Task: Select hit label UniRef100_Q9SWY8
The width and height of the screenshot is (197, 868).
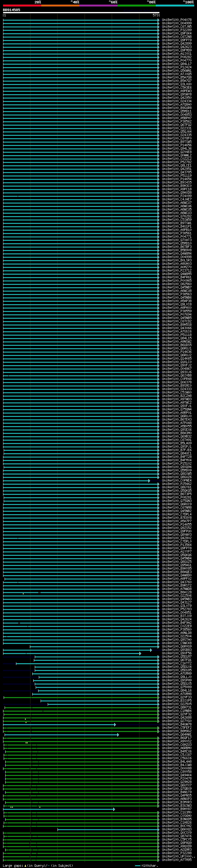Action: pyautogui.click(x=177, y=94)
